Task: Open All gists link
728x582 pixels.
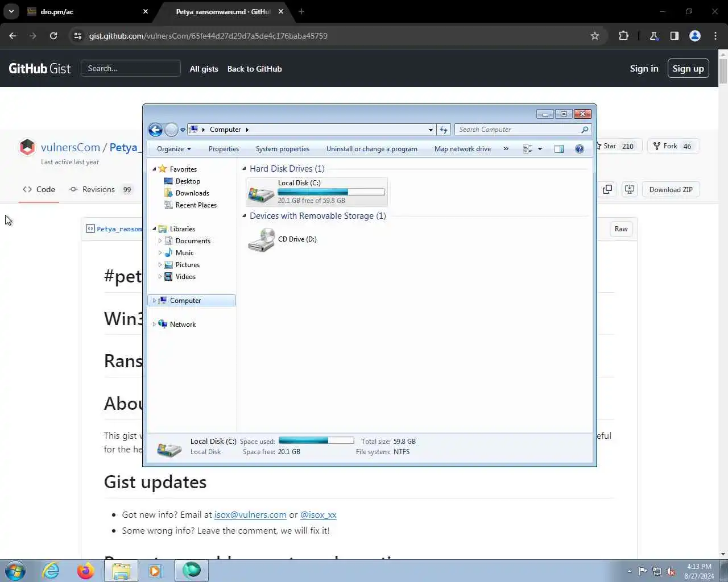Action: click(x=204, y=69)
